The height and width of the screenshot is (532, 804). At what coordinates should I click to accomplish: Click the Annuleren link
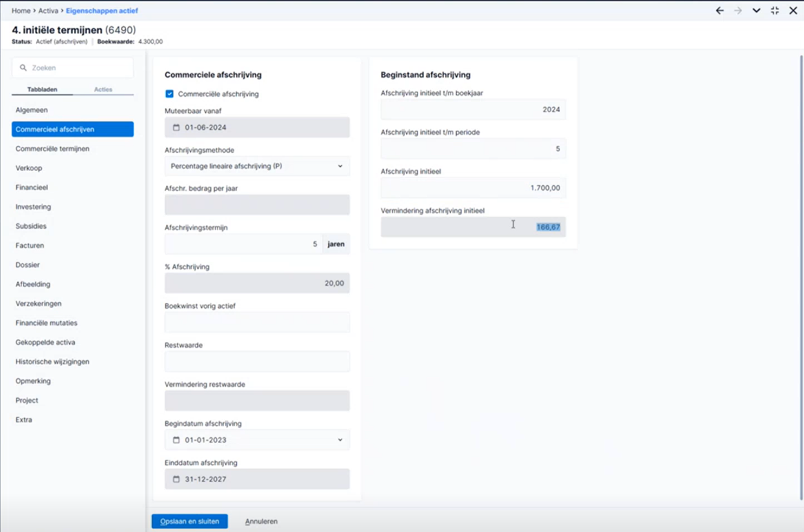261,521
